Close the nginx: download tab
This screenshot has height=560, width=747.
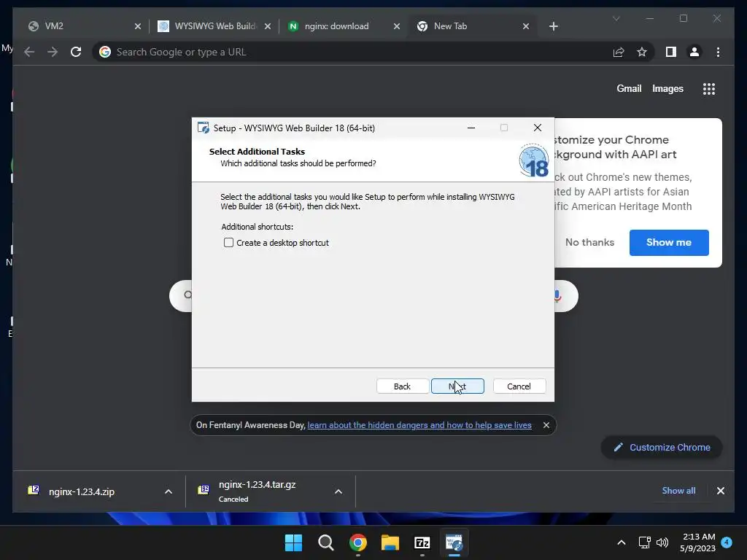[x=396, y=26]
